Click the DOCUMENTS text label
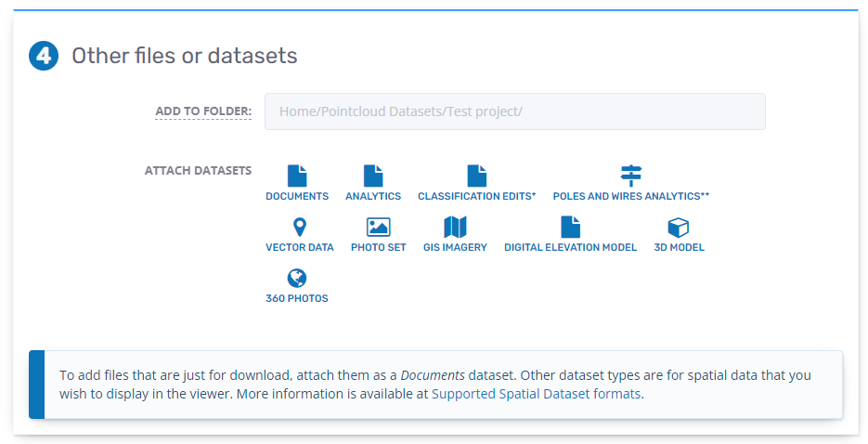Image resolution: width=868 pixels, height=444 pixels. tap(297, 196)
